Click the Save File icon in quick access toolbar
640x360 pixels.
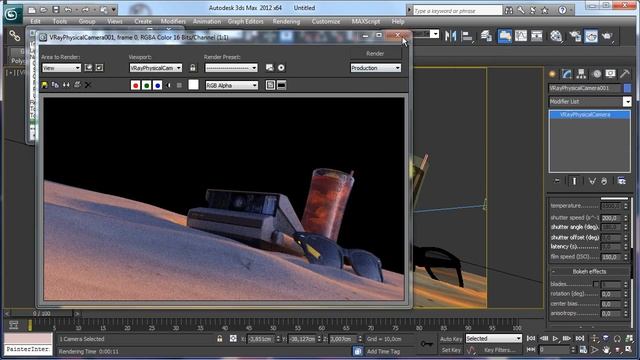tap(56, 9)
